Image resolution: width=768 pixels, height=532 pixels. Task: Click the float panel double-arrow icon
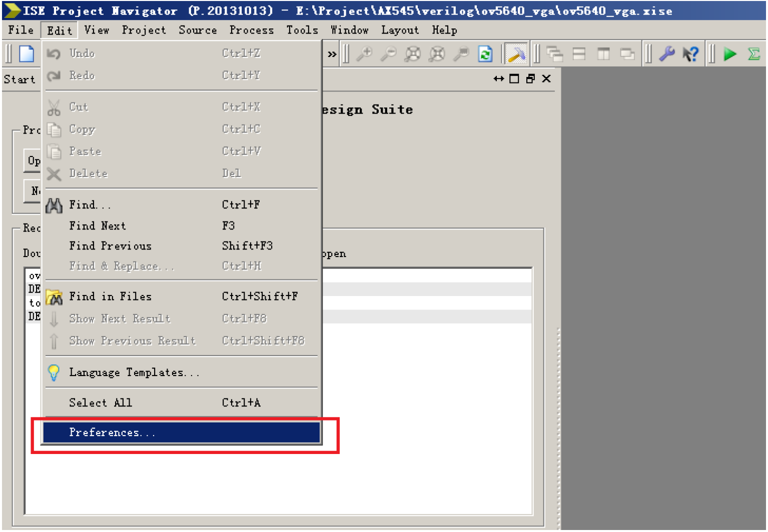(498, 78)
